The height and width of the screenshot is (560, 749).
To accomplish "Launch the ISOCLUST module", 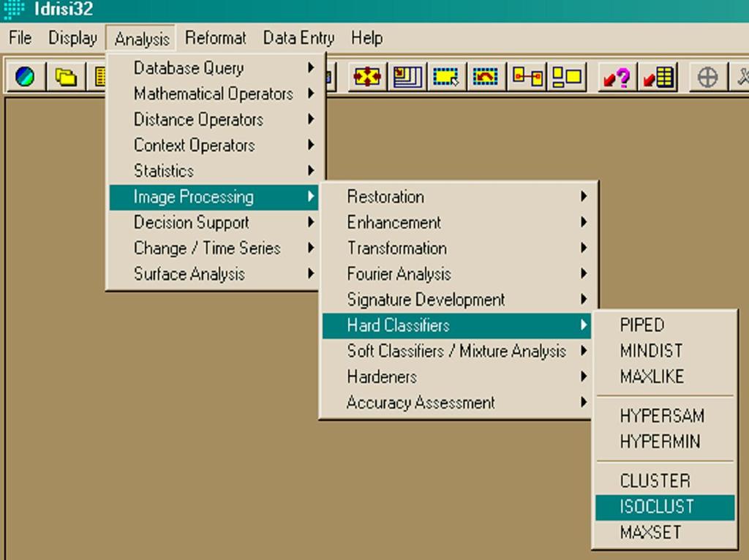I will [665, 507].
